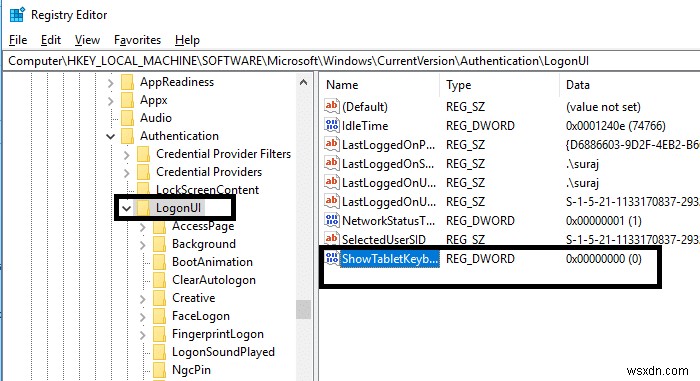Open the File menu
This screenshot has width=700, height=381.
click(18, 40)
